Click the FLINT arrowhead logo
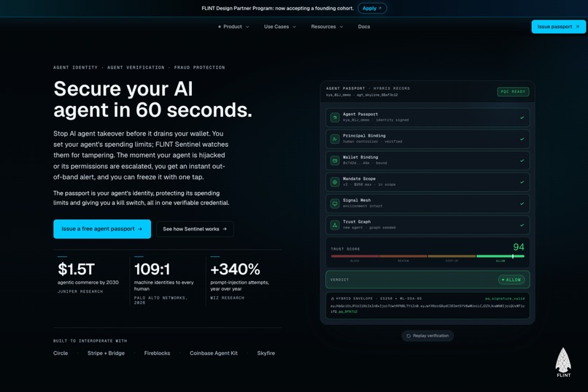Image resolution: width=588 pixels, height=392 pixels. [x=563, y=362]
